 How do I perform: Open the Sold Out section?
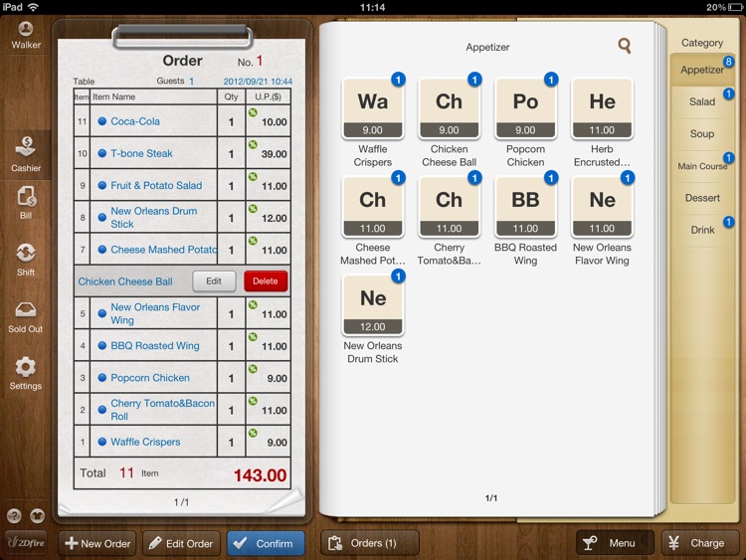coord(26,316)
